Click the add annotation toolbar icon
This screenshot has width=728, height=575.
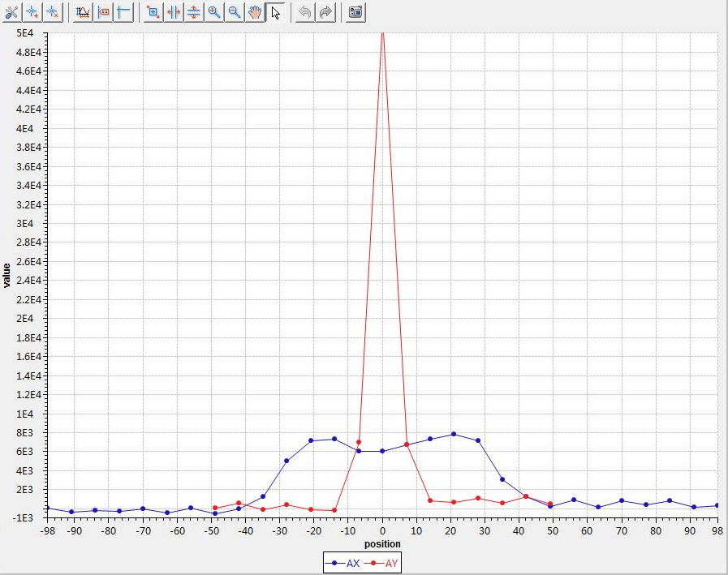pyautogui.click(x=32, y=12)
